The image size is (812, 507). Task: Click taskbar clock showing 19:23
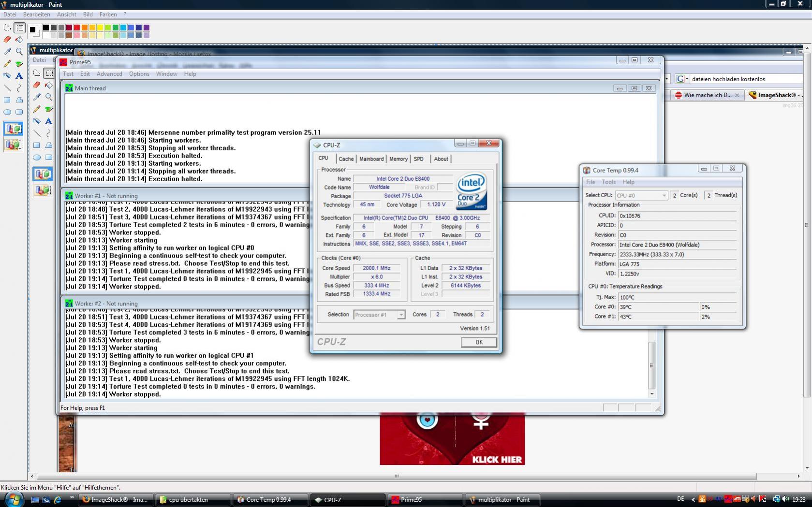tap(799, 500)
